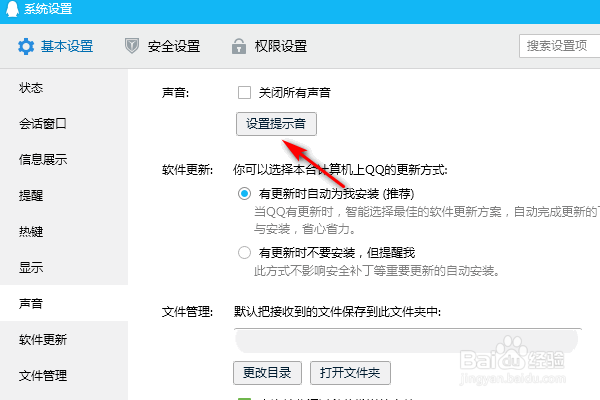Click the lock icon for permission settings

[239, 46]
